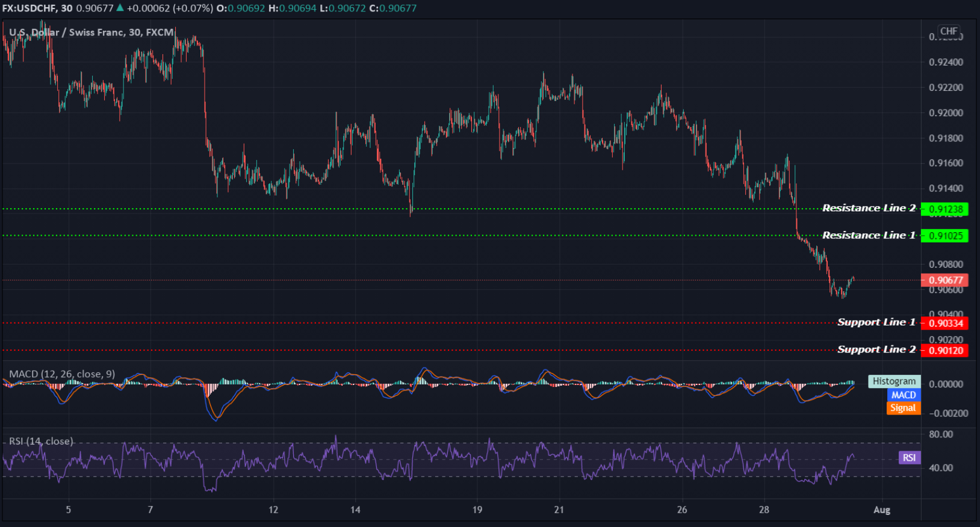Click the RSI (14, close) indicator title
The height and width of the screenshot is (527, 980).
41,442
